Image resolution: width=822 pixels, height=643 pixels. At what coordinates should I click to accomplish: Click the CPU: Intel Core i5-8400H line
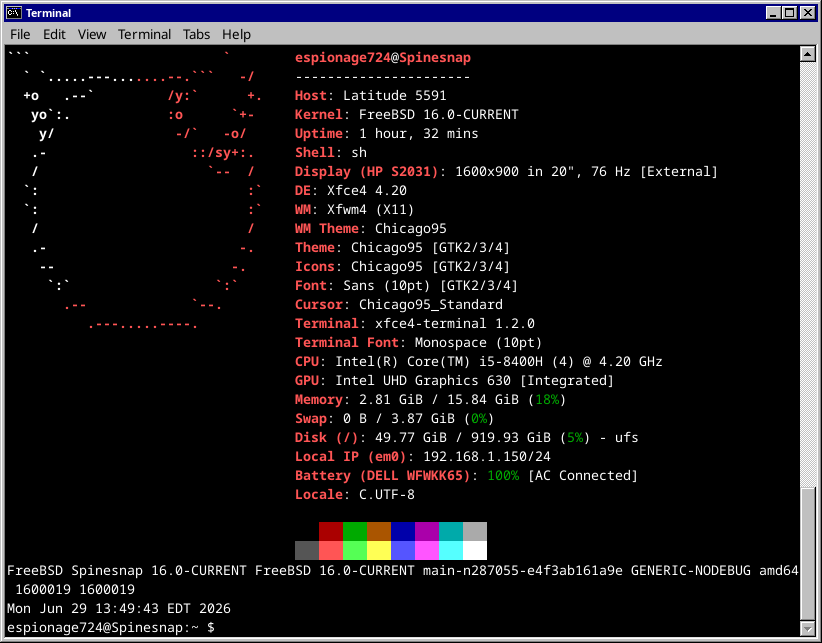point(479,362)
